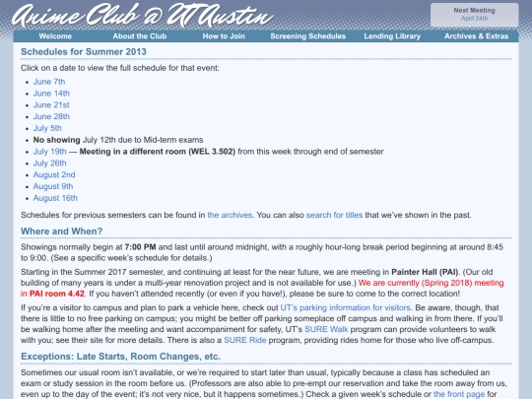Follow the SURE Ride link
Screen dimensions: 532x399
(x=245, y=340)
